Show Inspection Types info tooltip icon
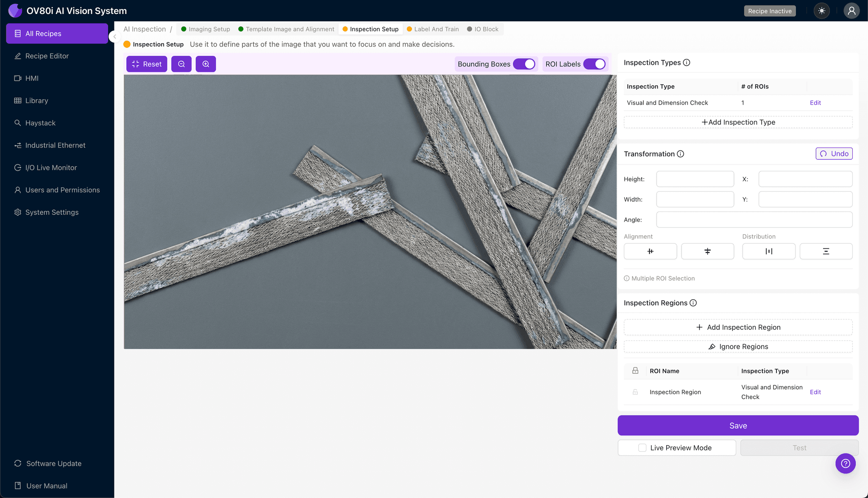868x498 pixels. click(687, 63)
